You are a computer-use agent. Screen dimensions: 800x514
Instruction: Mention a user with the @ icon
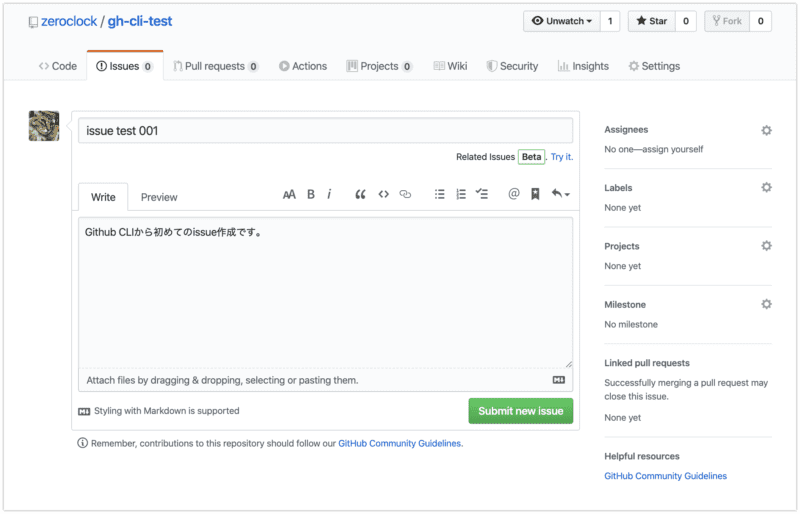[x=514, y=195]
